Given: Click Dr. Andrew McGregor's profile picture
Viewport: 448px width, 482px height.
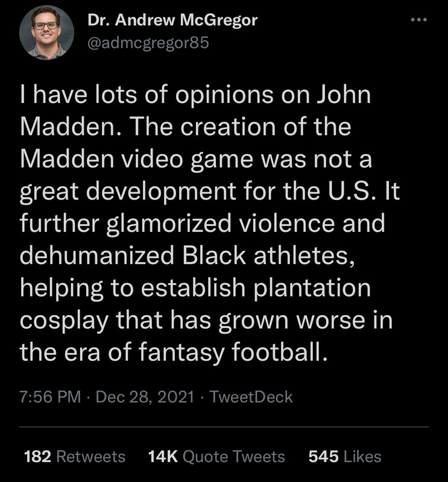Looking at the screenshot, I should click(x=46, y=33).
